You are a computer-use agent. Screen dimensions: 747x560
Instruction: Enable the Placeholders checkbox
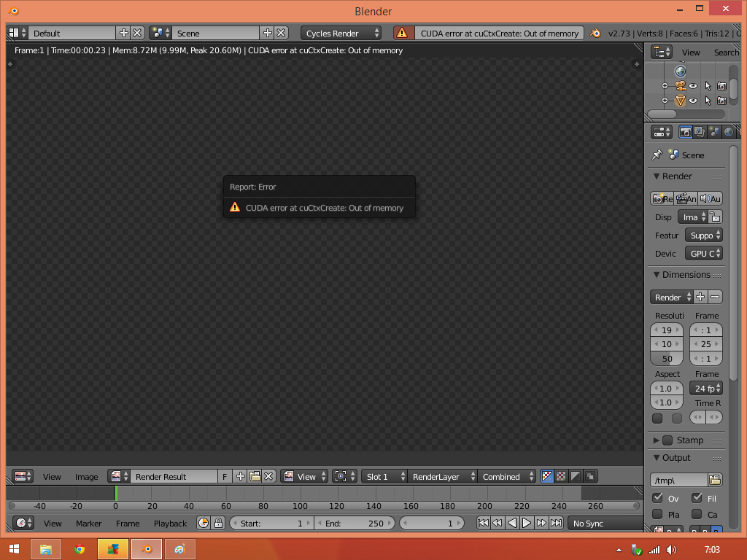point(657,514)
